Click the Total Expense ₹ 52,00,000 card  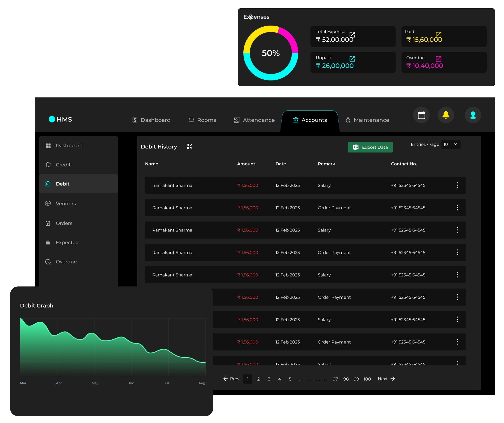[x=353, y=36]
